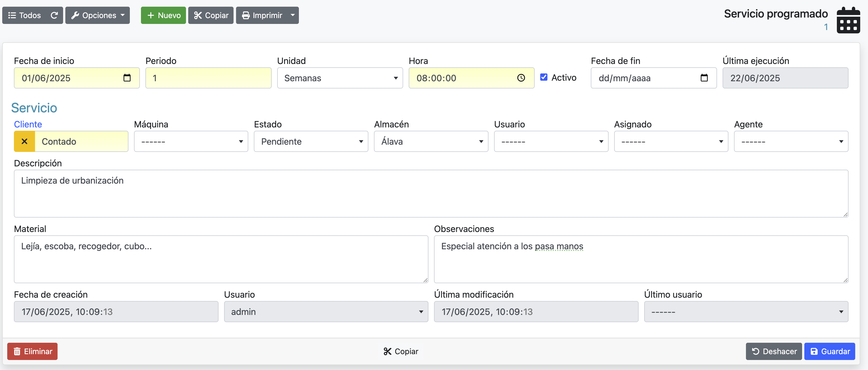Click the Cliente link label

coord(28,124)
